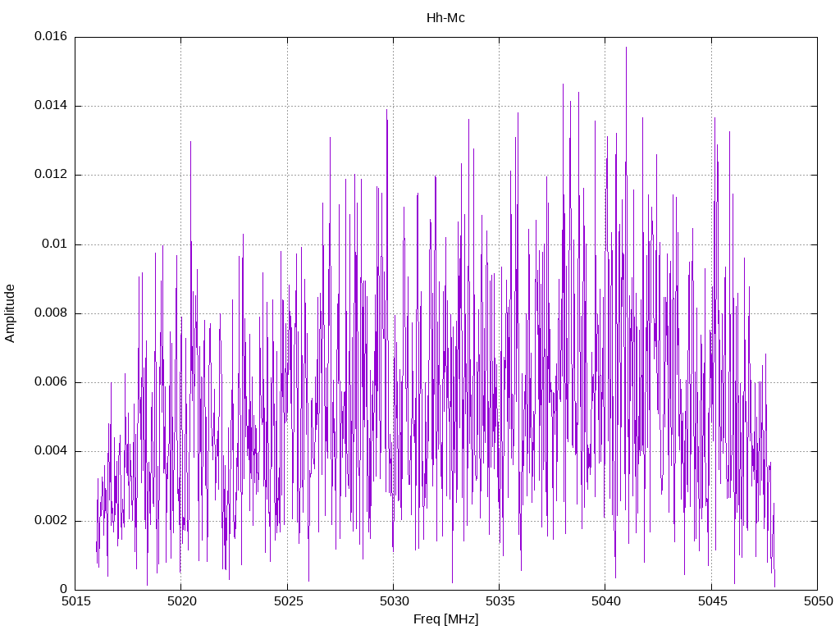840x630 pixels.
Task: Click the tallest spectrum peak near 5041 MHz
Action: click(626, 48)
